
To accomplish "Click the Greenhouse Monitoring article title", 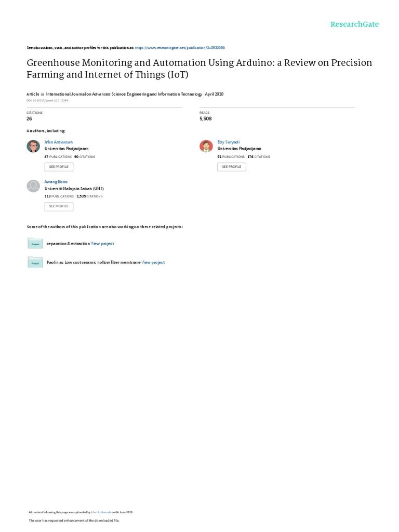I will 199,68.
